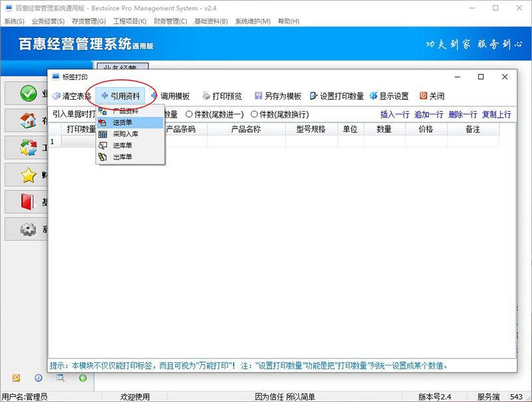Screen dimensions: 532x402
Task: Click the 备注 column header
Action: [473, 129]
